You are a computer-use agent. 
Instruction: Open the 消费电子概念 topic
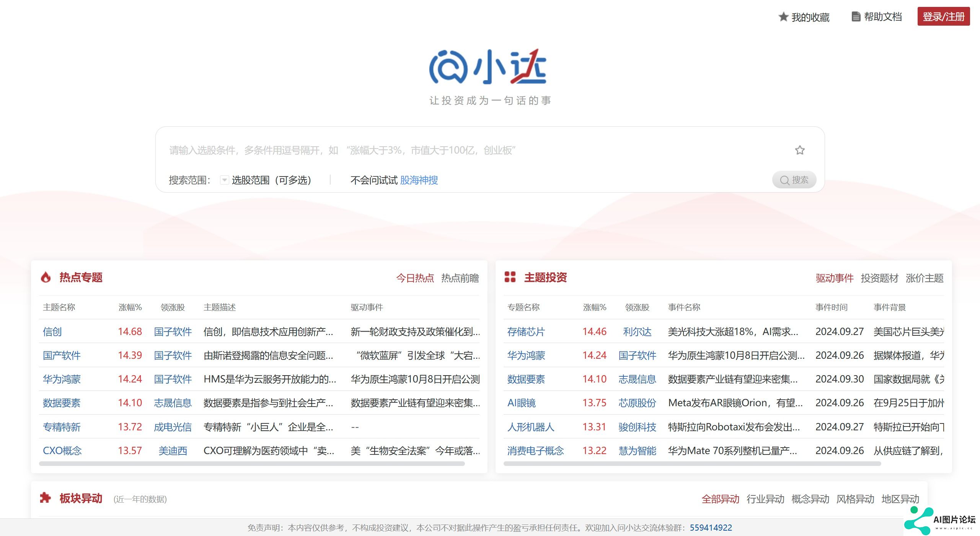tap(536, 451)
